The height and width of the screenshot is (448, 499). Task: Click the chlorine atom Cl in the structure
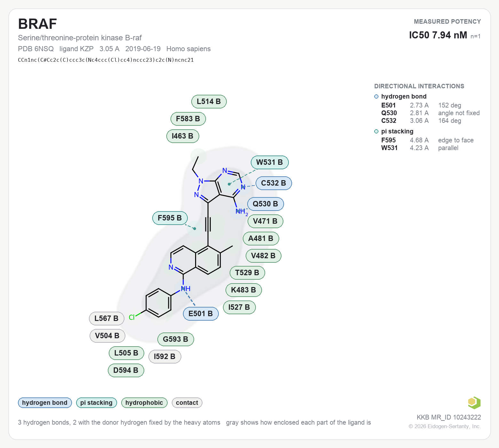[131, 317]
